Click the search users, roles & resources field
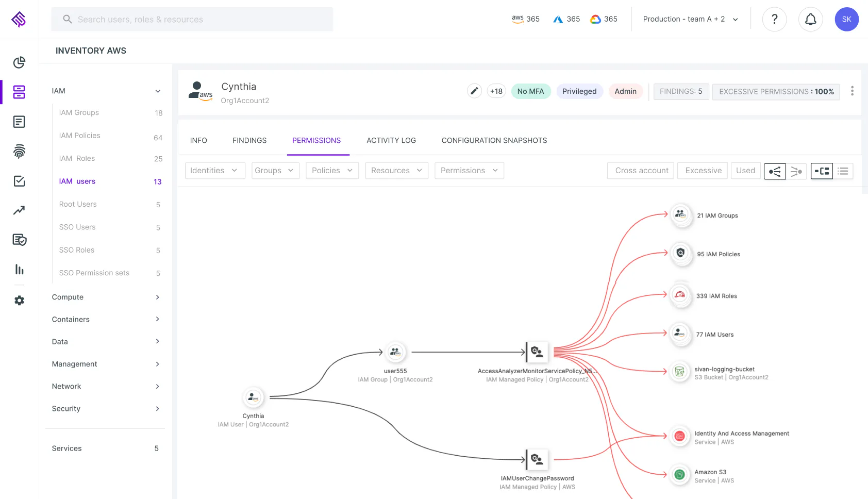This screenshot has width=868, height=499. pyautogui.click(x=192, y=19)
